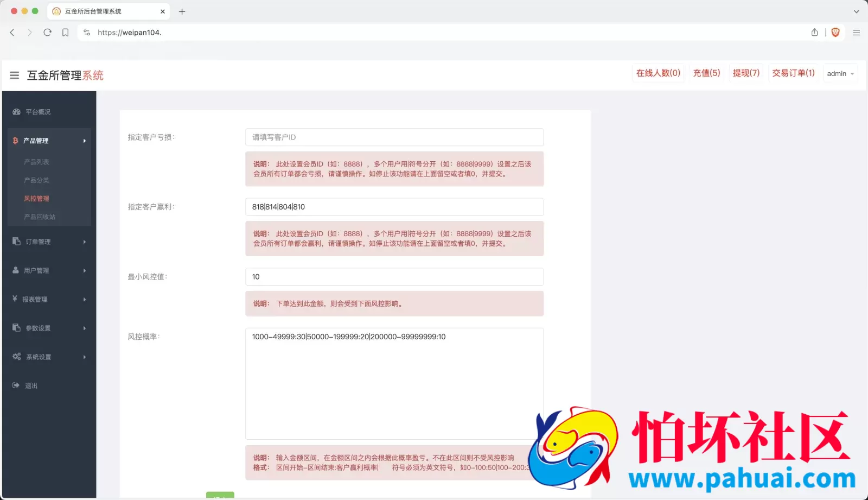Open 产品回收站 submenu item
The width and height of the screenshot is (868, 500).
coord(40,217)
